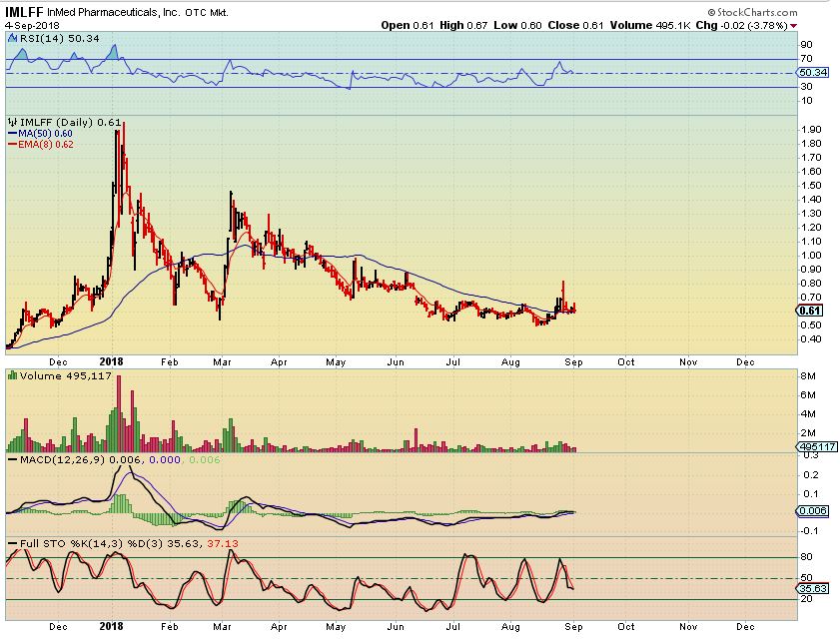Click the May label on the bottom stochastic axis
Viewport: 840px width, 639px height.
click(x=336, y=626)
